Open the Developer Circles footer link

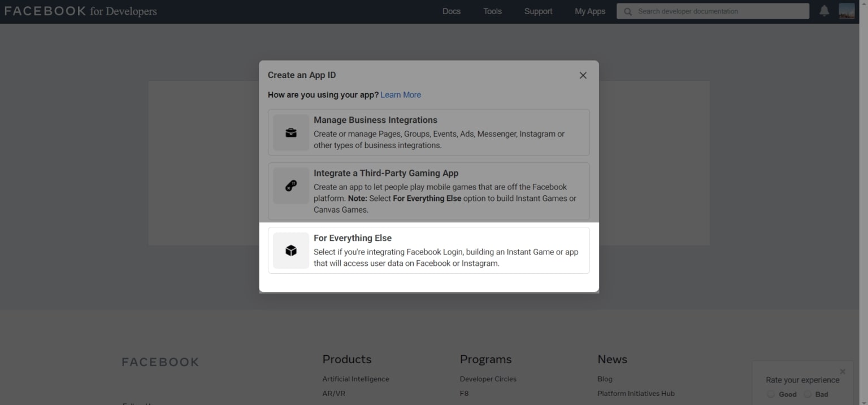coord(488,379)
